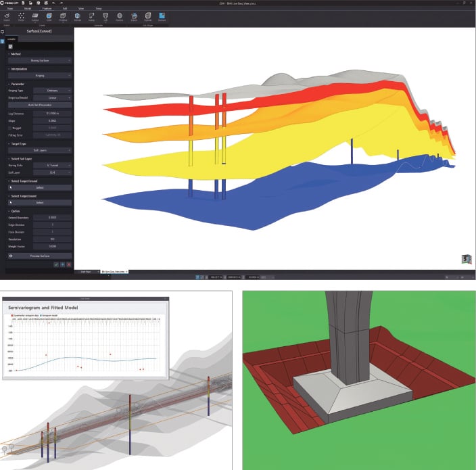The height and width of the screenshot is (470, 476).
Task: Click the Preview Surface button
Action: click(40, 256)
